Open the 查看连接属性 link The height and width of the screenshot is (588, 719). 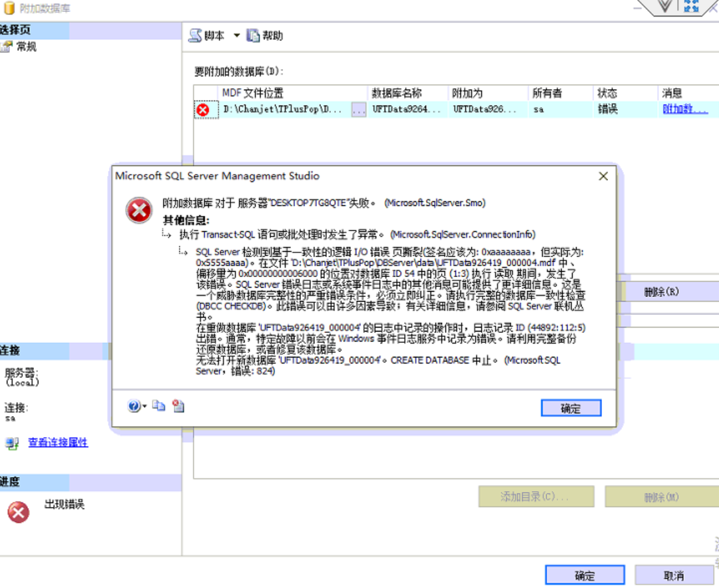pyautogui.click(x=58, y=442)
